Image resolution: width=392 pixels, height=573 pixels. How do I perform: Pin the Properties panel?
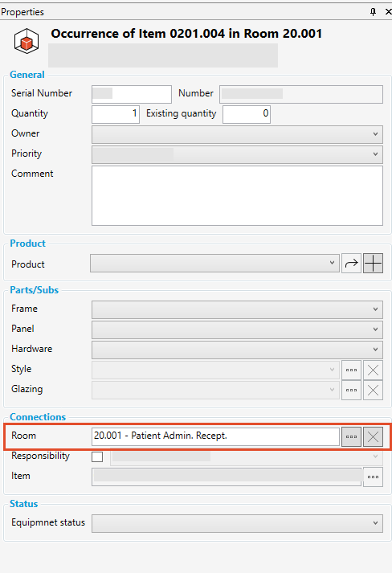[x=373, y=12]
